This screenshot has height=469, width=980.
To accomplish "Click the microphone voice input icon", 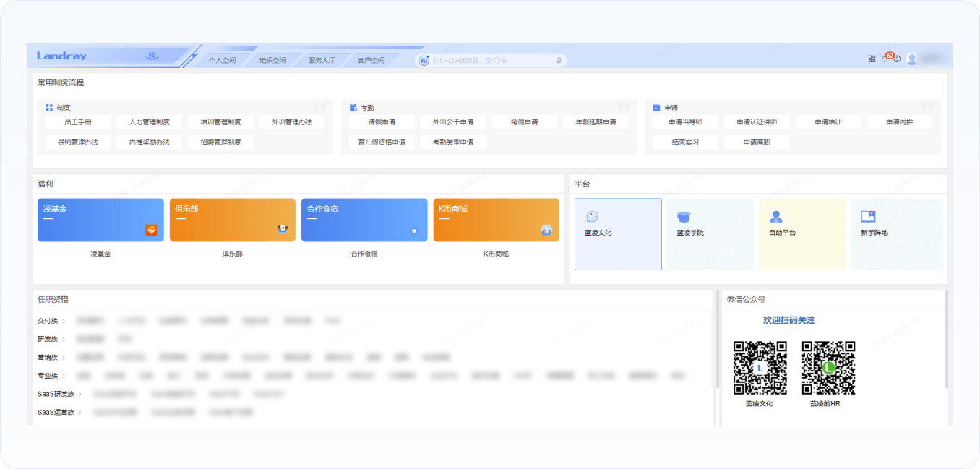I will tap(559, 61).
